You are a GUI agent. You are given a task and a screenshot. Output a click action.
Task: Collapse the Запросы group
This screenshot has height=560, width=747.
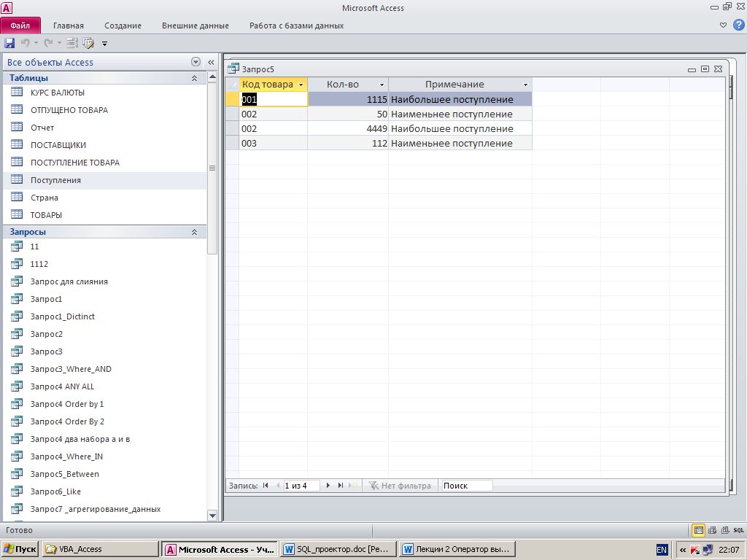pos(194,232)
